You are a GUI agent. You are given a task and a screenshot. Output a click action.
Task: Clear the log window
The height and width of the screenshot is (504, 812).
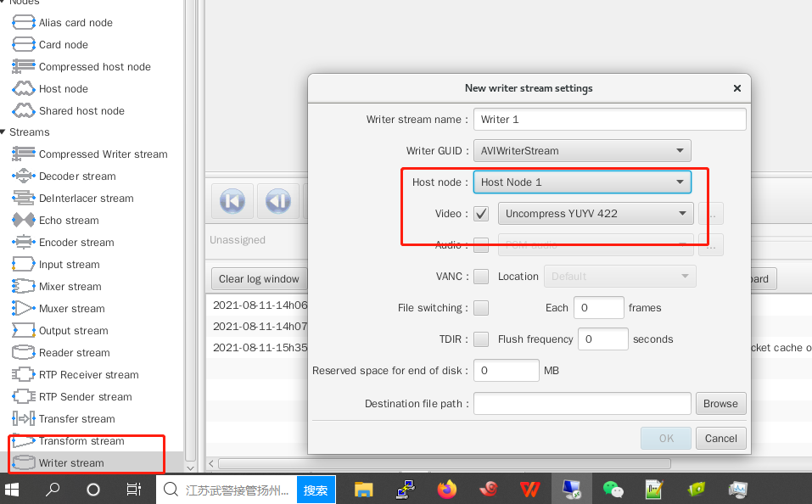[259, 278]
